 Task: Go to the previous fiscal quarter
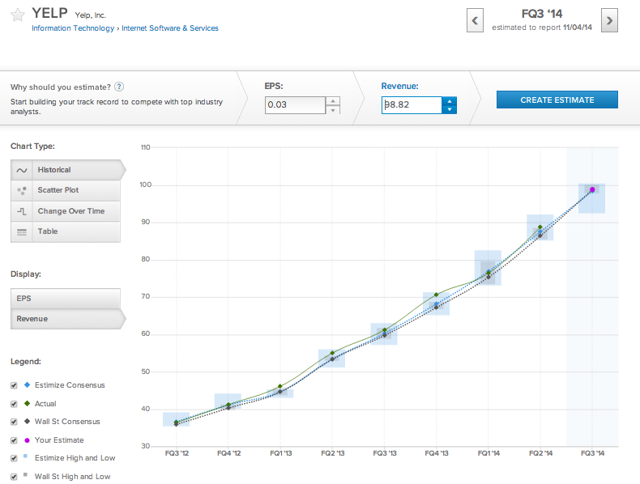(x=475, y=20)
